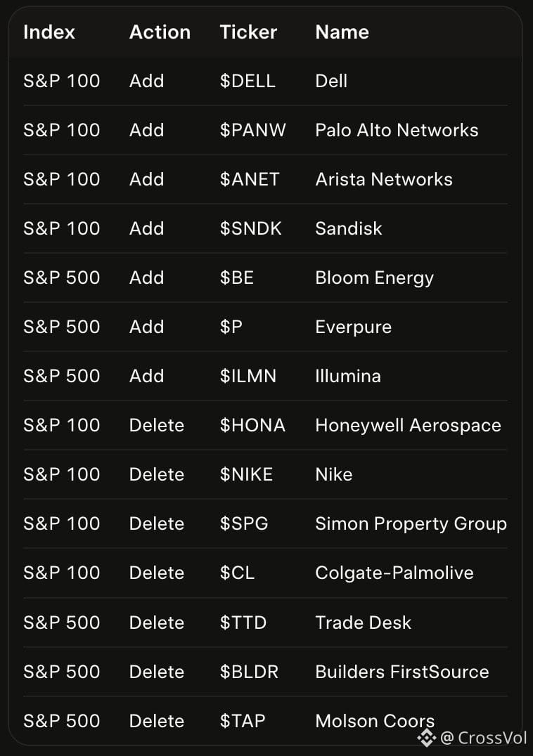Click the Name column header
533x756 pixels.
pos(342,32)
